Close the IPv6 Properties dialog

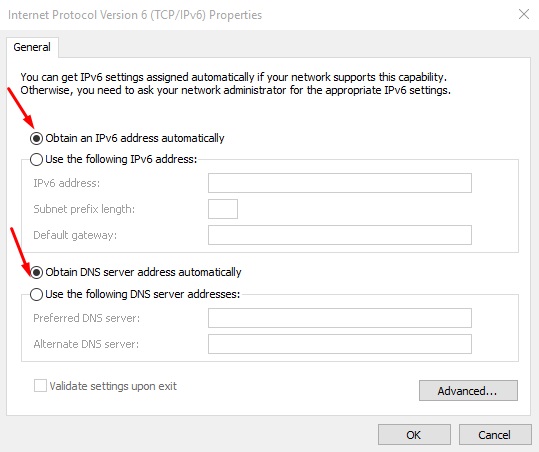point(524,14)
